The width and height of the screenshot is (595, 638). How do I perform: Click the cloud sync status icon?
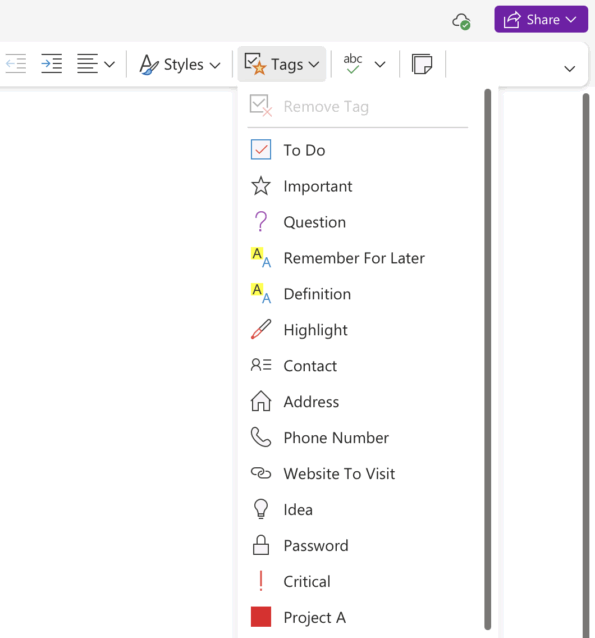coord(461,21)
